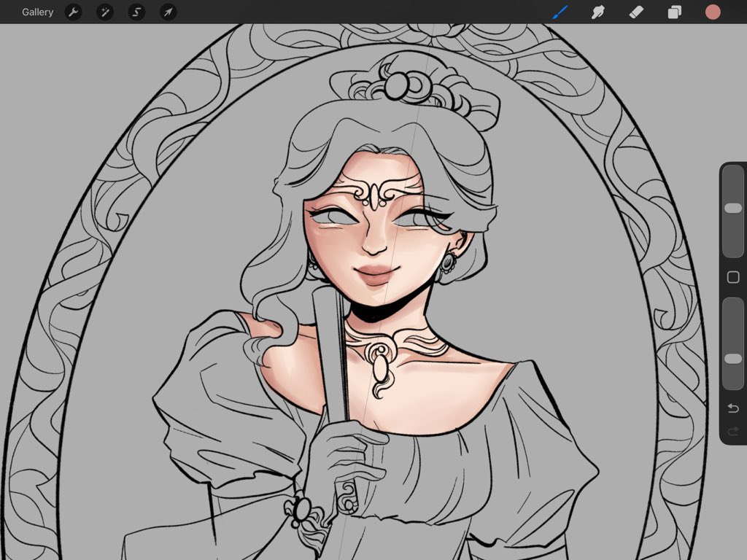Adjust the brush size slider handle
The image size is (747, 560).
733,208
